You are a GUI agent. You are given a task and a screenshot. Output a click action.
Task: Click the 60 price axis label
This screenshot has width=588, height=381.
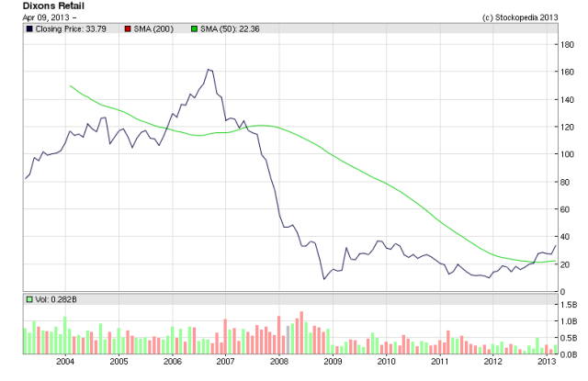565,209
